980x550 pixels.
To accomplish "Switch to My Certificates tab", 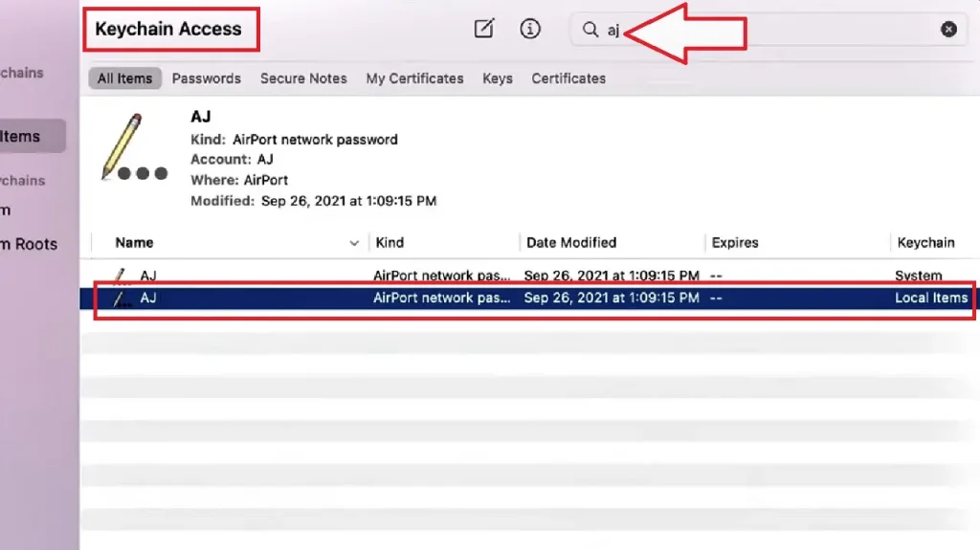I will 414,78.
